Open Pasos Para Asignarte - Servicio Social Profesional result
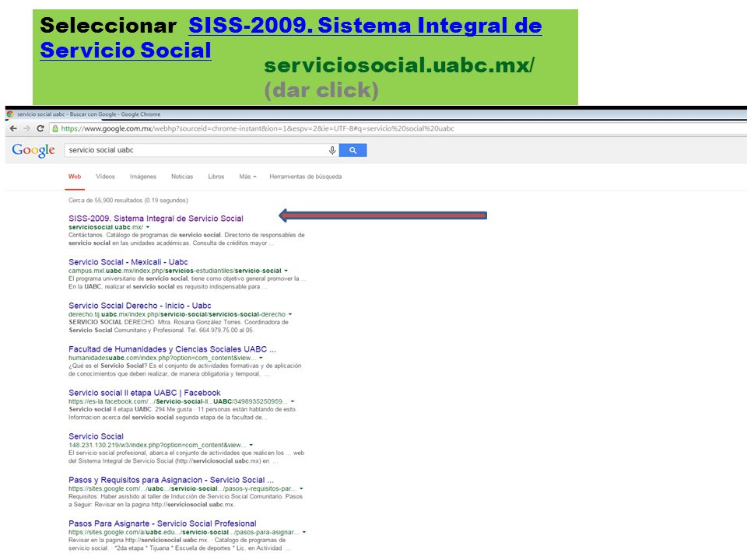The height and width of the screenshot is (560, 747). 163,523
